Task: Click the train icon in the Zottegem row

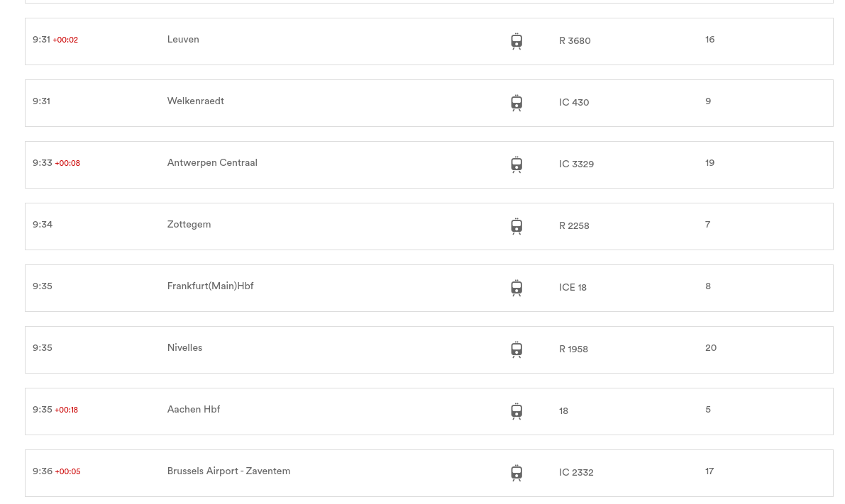Action: (517, 226)
